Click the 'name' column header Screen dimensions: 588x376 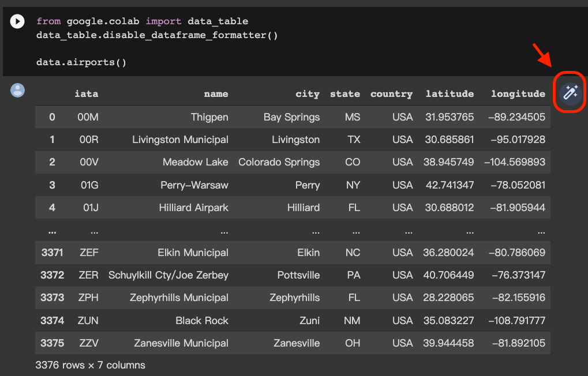216,94
